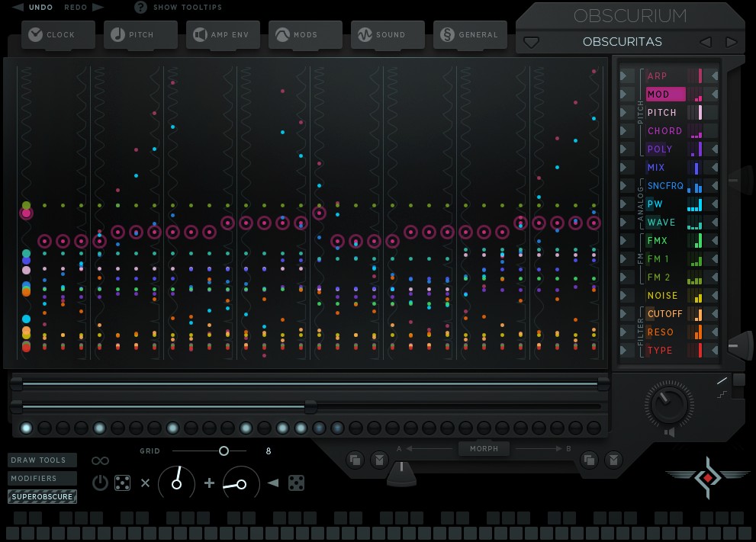Open the preset dropdown menu arrow
The height and width of the screenshot is (542, 756).
click(x=531, y=42)
